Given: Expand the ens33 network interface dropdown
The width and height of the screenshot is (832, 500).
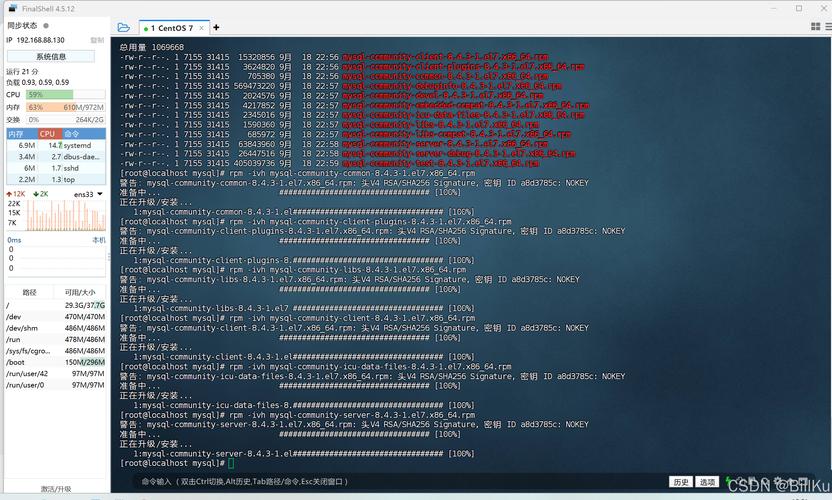Looking at the screenshot, I should point(88,194).
